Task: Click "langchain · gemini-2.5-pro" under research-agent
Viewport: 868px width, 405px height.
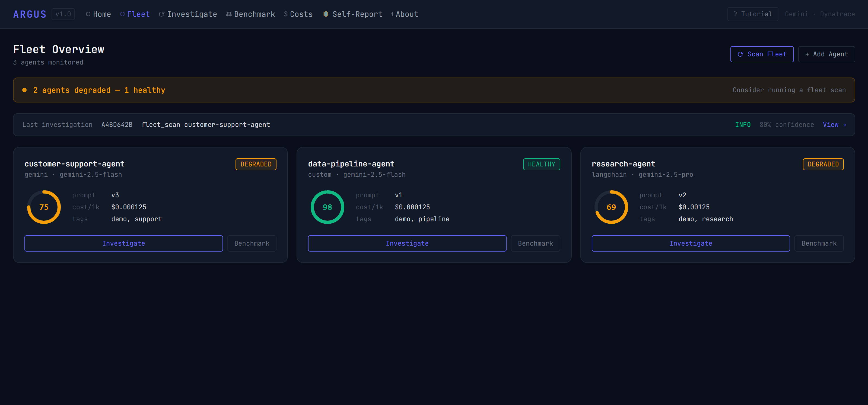Action: click(642, 174)
